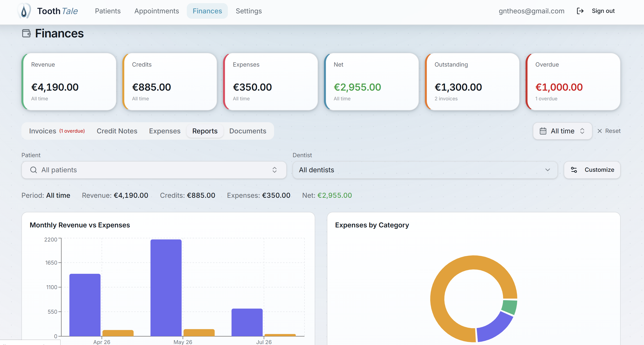Click the (1 overdue) badge on Invoices
The height and width of the screenshot is (345, 644).
[x=72, y=131]
